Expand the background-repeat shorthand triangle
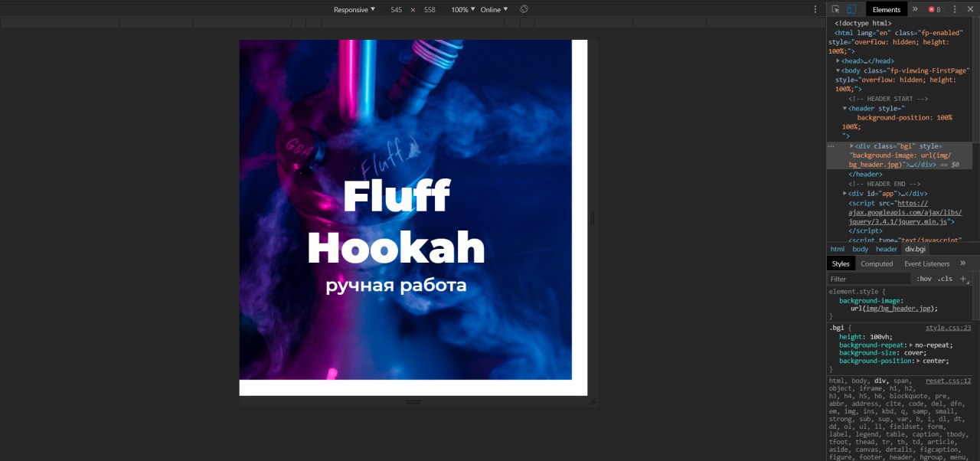Image resolution: width=980 pixels, height=461 pixels. pos(910,345)
